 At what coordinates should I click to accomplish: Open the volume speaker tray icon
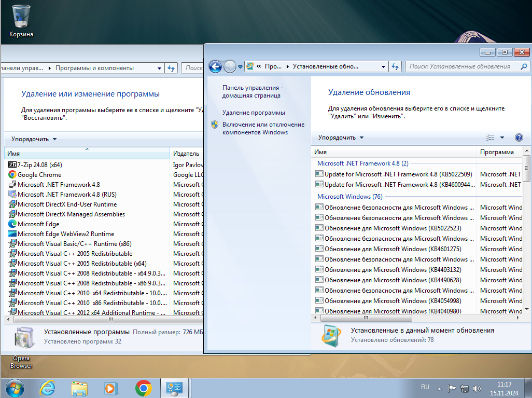(477, 389)
